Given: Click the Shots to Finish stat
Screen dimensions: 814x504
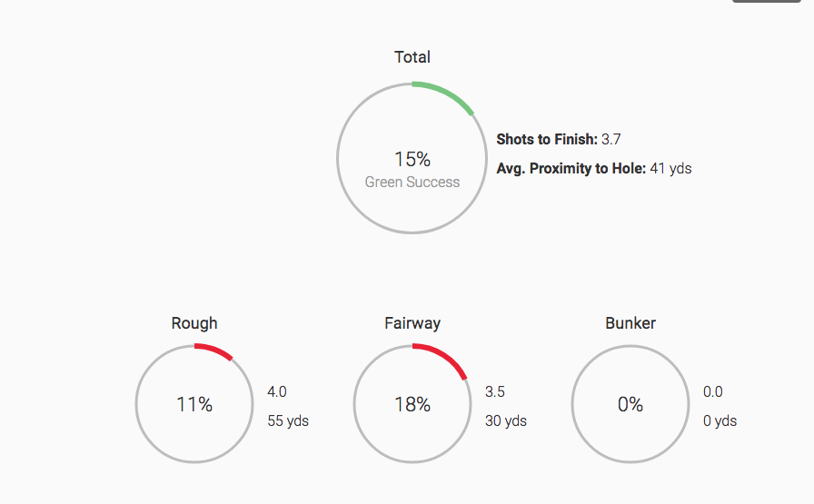Looking at the screenshot, I should point(559,139).
